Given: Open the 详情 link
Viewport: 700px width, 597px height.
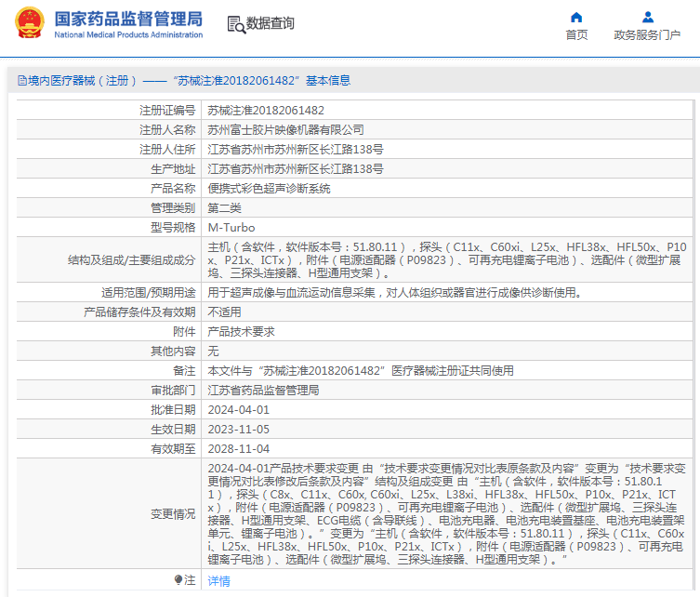Looking at the screenshot, I should tap(218, 580).
